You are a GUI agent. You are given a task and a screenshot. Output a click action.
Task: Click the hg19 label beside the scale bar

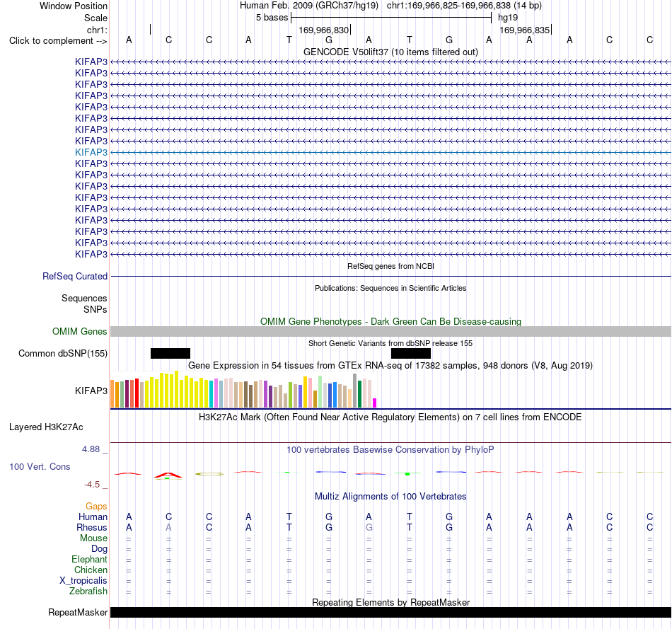tap(508, 18)
